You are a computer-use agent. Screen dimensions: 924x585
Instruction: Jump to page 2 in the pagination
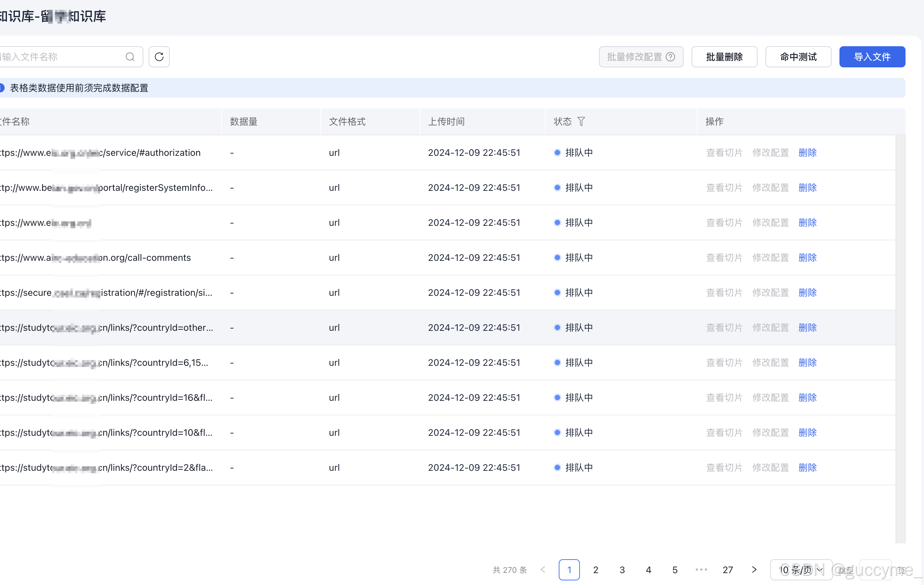coord(595,570)
